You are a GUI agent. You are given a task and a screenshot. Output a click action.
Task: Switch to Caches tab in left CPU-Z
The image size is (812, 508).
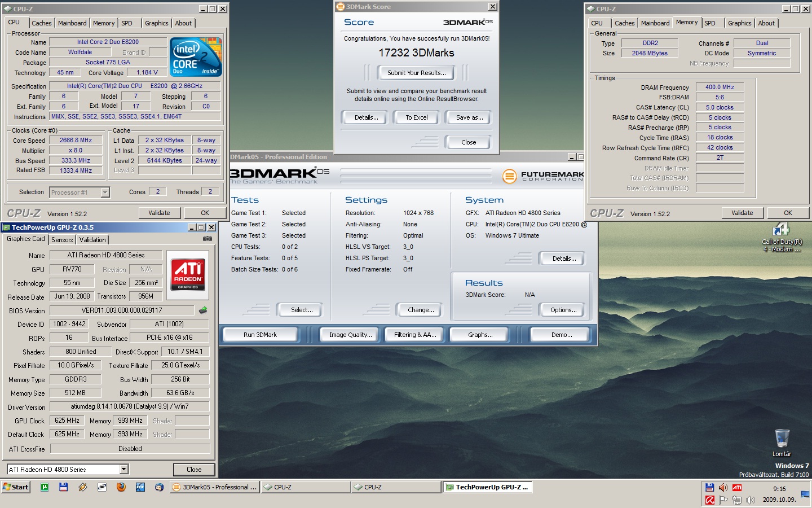click(x=41, y=23)
